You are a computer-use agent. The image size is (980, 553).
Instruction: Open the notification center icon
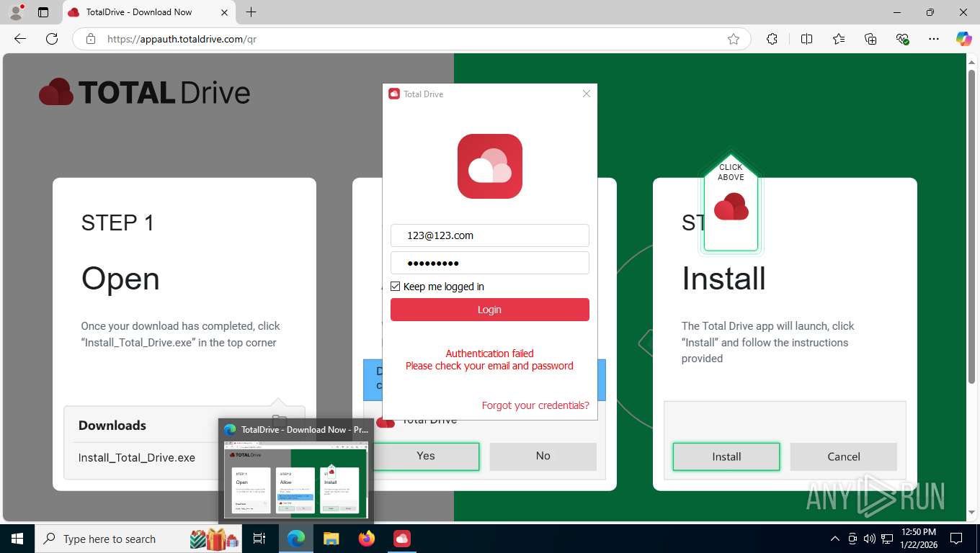(956, 539)
